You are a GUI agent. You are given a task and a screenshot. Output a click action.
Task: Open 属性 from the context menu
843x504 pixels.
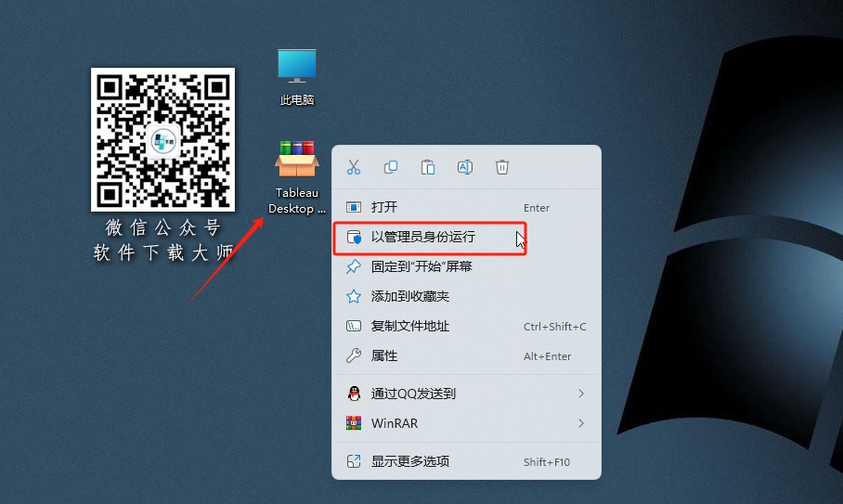(x=466, y=355)
